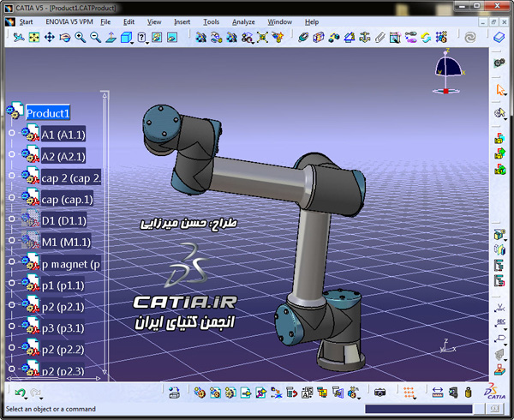Screen dimensions: 514x420
Task: Expand the A2 (A2.1) tree node
Action: point(12,154)
